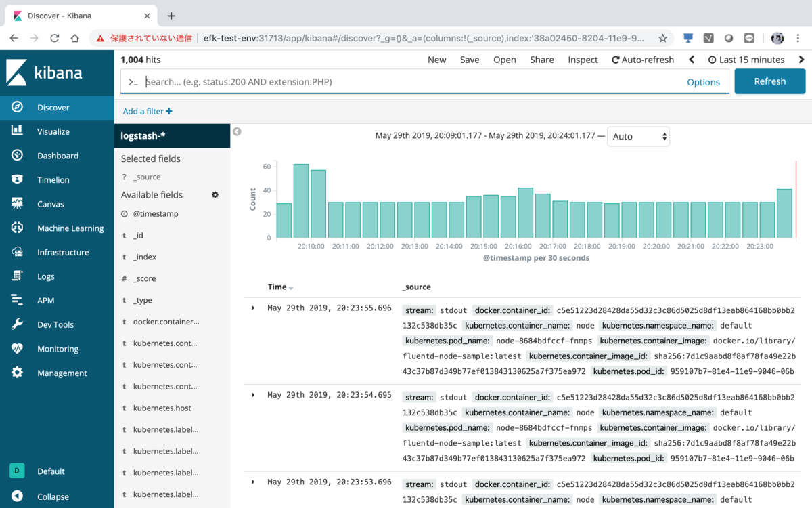Open a new browser tab

pos(171,16)
